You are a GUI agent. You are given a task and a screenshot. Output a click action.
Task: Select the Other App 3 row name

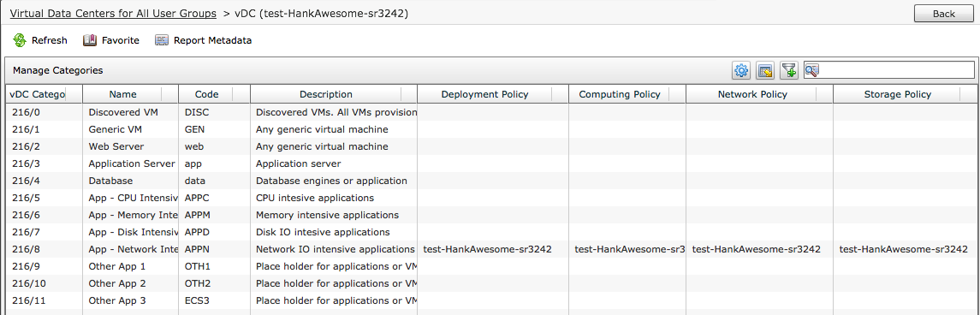(x=117, y=300)
